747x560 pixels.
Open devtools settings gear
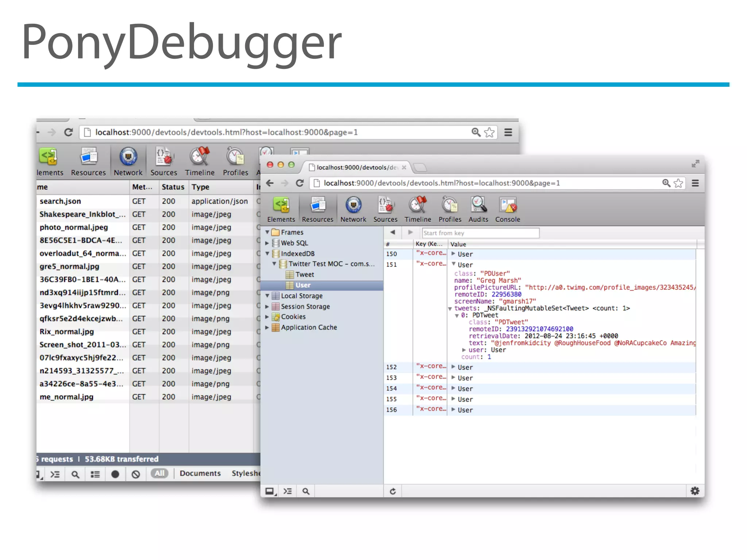(x=695, y=491)
